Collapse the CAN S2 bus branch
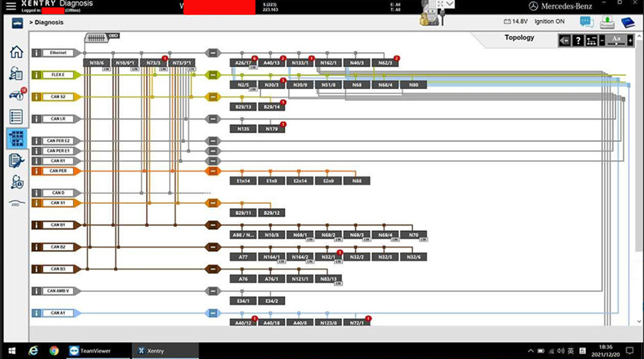Viewport: 644px width, 359px height. click(213, 97)
